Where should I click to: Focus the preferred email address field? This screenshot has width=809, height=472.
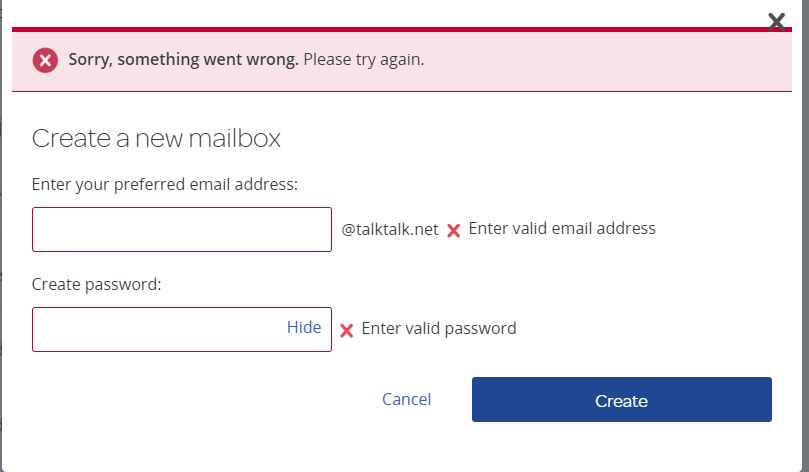click(181, 229)
